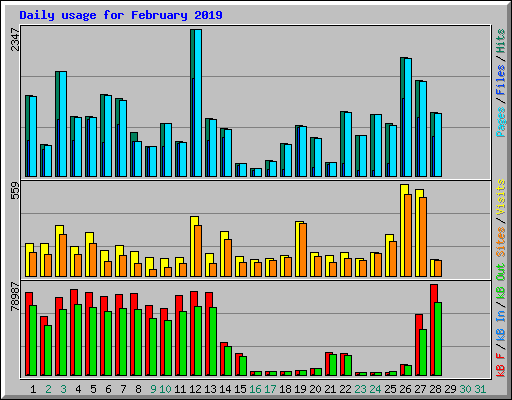Click day 24 on the x-axis
The image size is (512, 400).
(375, 389)
